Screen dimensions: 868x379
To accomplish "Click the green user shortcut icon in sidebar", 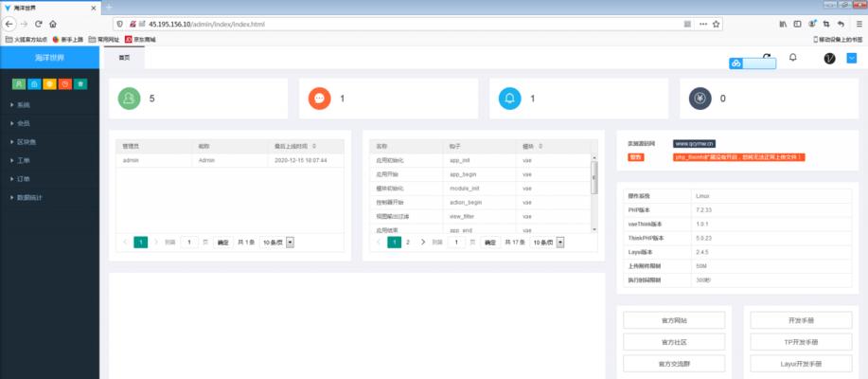I will 19,84.
